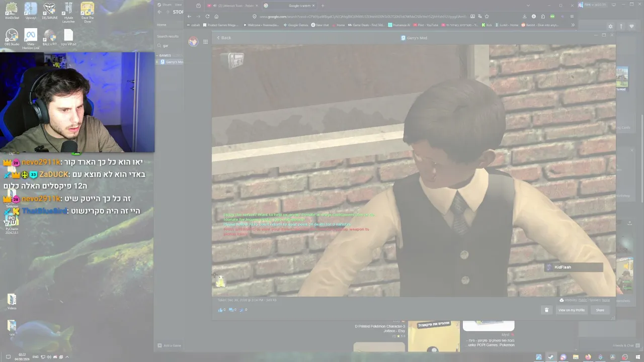Click Home in the Steam library sidebar
The height and width of the screenshot is (362, 644).
[162, 25]
